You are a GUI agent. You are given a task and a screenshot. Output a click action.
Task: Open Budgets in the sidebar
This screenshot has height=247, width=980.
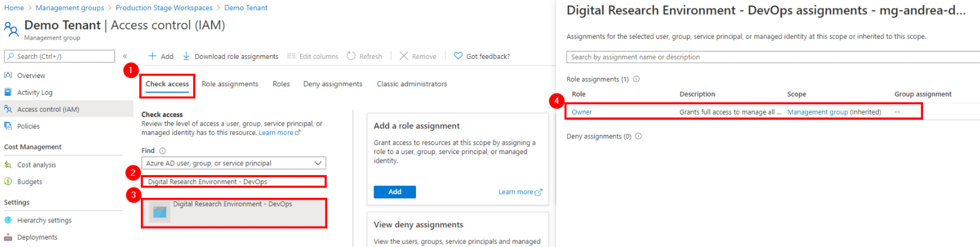coord(29,182)
